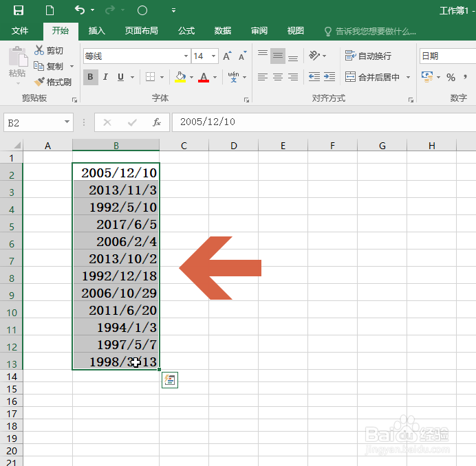Screen dimensions: 476x466
Task: Open the 审阅 tab
Action: (259, 31)
